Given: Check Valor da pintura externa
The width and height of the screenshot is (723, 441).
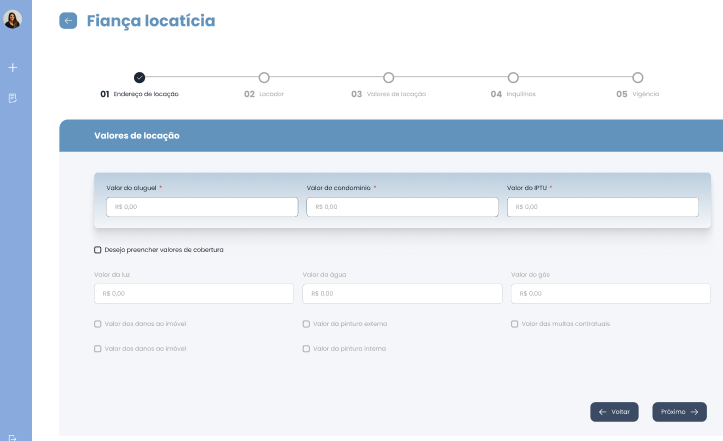Looking at the screenshot, I should [x=306, y=324].
